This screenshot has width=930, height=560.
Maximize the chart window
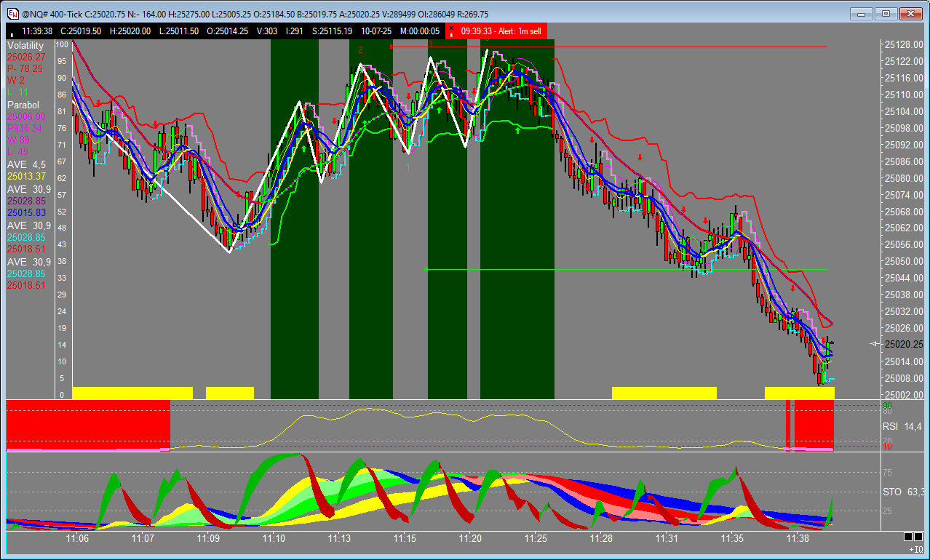(x=886, y=13)
